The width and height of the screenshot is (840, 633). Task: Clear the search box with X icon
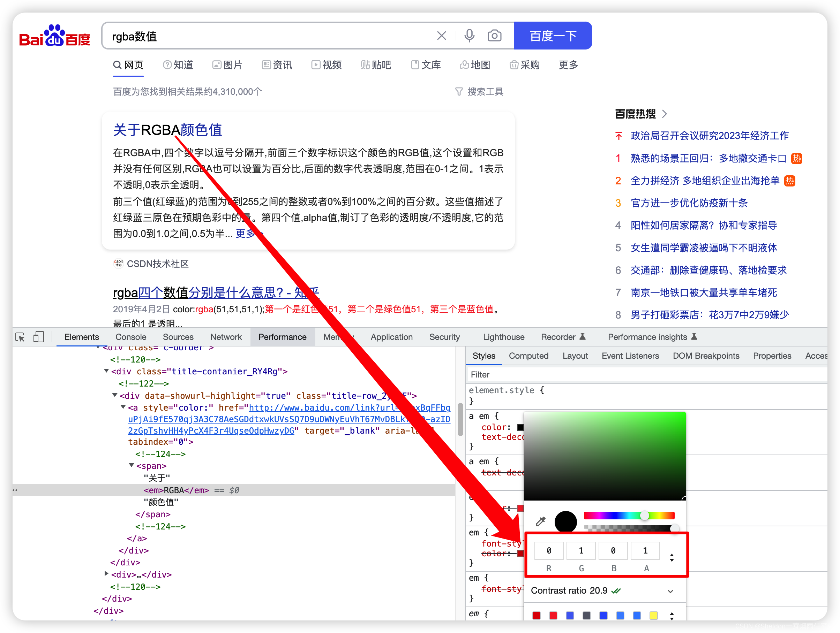click(x=441, y=36)
